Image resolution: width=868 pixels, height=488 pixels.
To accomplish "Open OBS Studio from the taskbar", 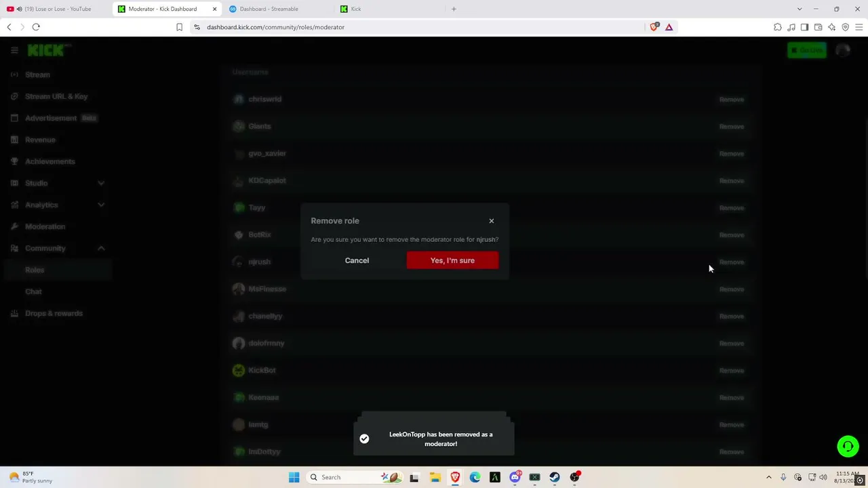I will [x=575, y=477].
